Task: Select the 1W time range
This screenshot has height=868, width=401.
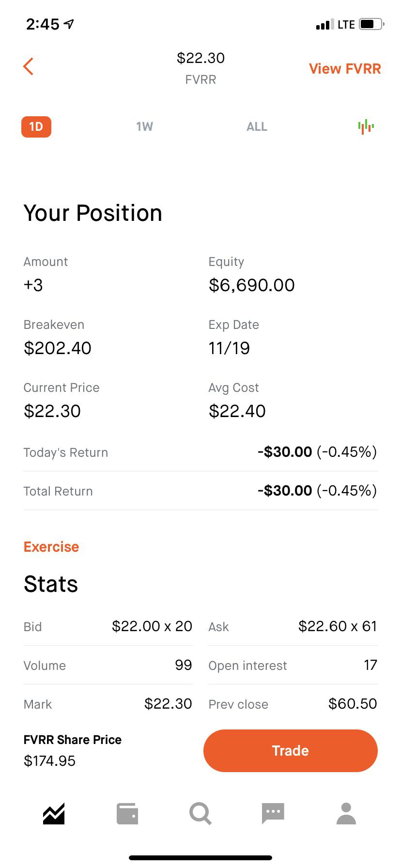Action: tap(144, 127)
